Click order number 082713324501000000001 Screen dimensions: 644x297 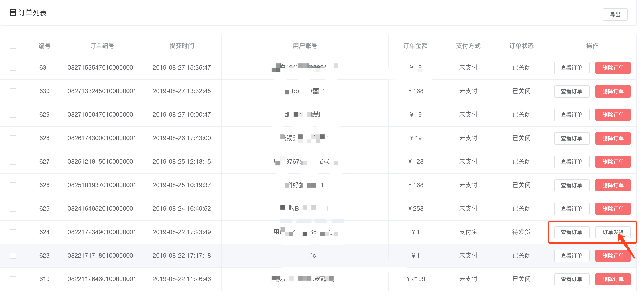(x=102, y=91)
